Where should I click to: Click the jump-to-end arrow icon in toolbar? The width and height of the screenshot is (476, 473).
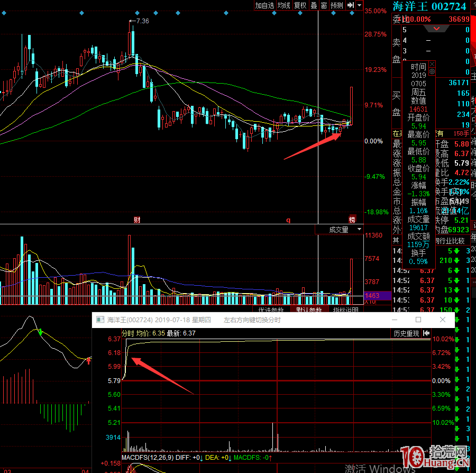pos(350,5)
